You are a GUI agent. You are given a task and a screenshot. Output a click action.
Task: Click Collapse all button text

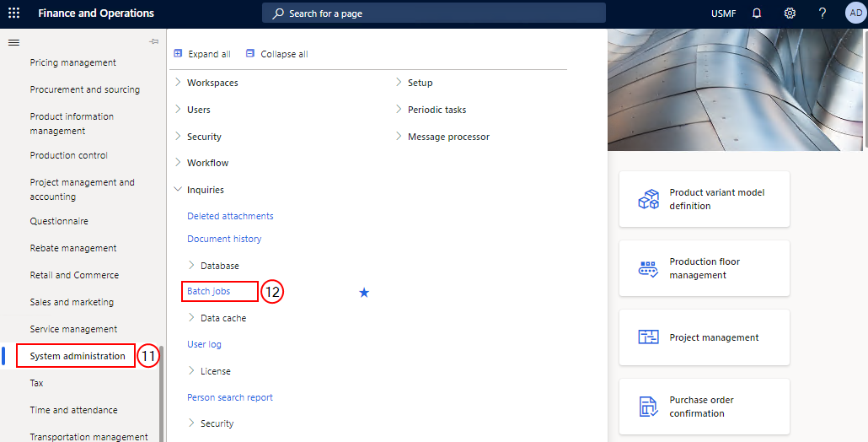(285, 54)
